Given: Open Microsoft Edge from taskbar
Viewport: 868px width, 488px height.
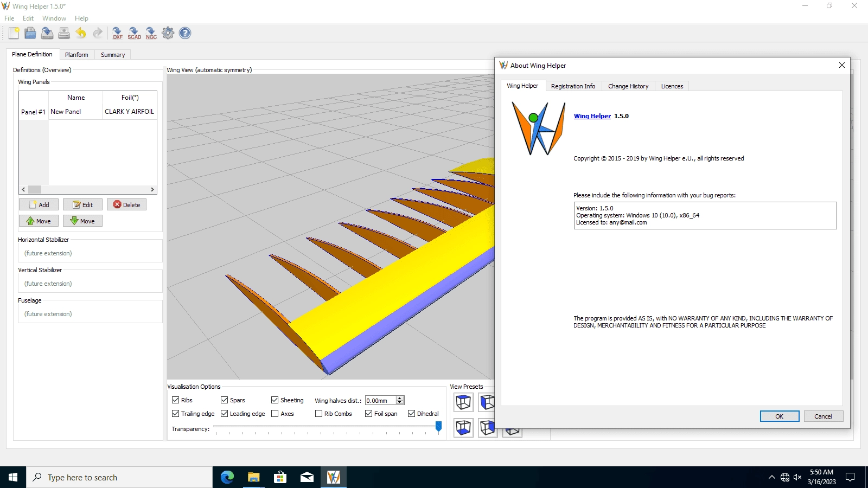Looking at the screenshot, I should click(x=227, y=477).
